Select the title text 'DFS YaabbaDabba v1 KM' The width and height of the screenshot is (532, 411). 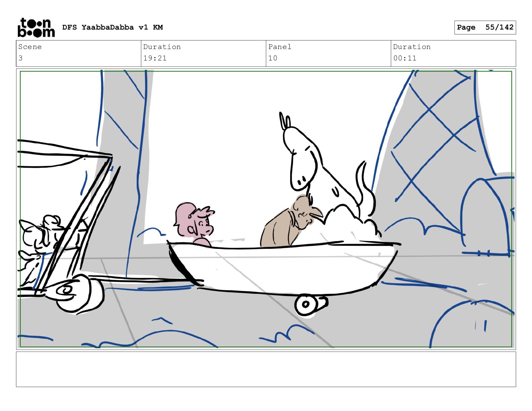pyautogui.click(x=113, y=27)
